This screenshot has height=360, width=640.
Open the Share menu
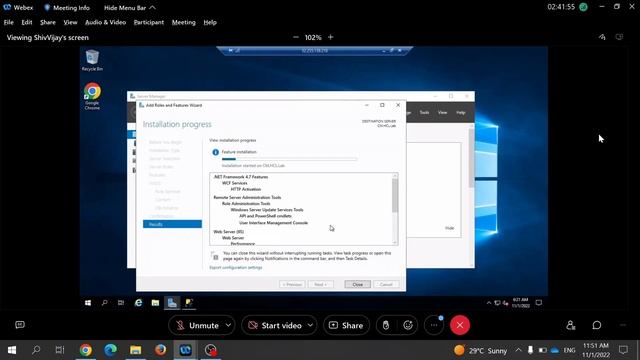(48, 22)
